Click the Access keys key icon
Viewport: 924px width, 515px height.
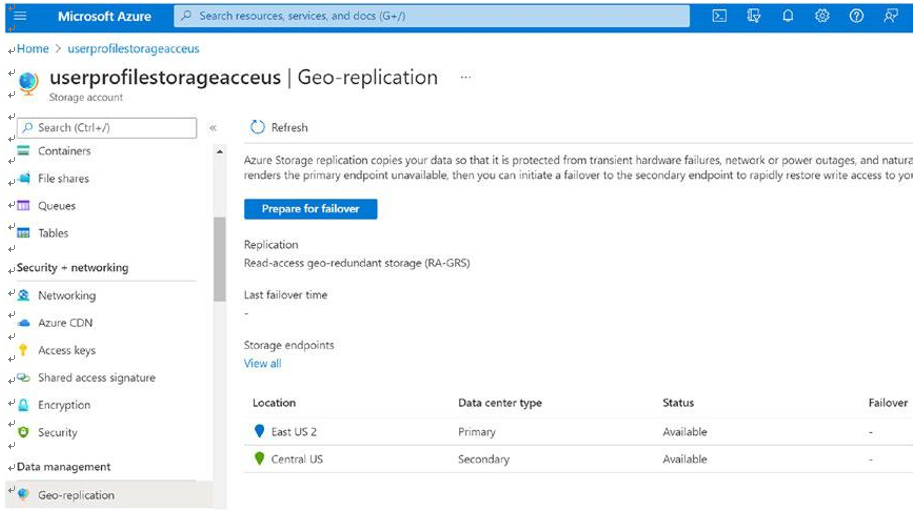point(23,350)
